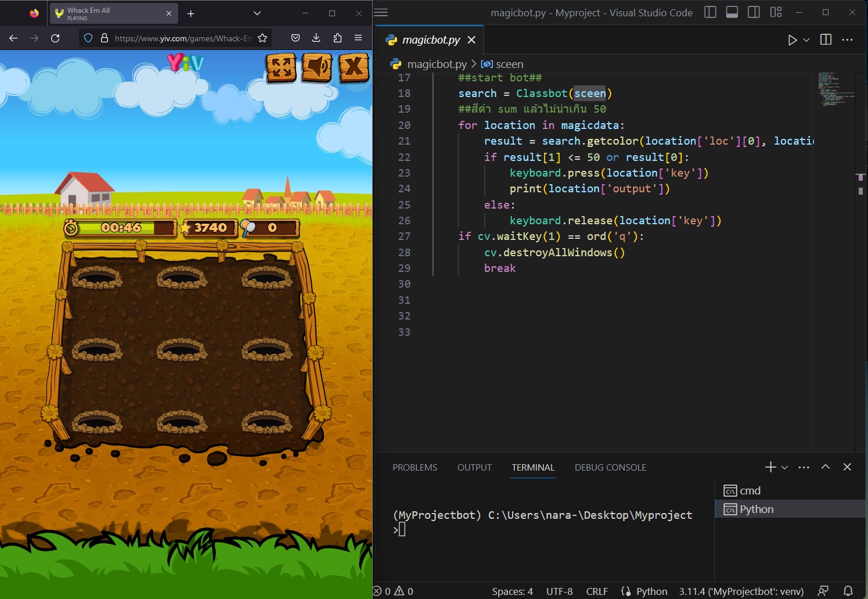The height and width of the screenshot is (599, 868).
Task: Close the Whack Em All browser tab
Action: tap(168, 13)
